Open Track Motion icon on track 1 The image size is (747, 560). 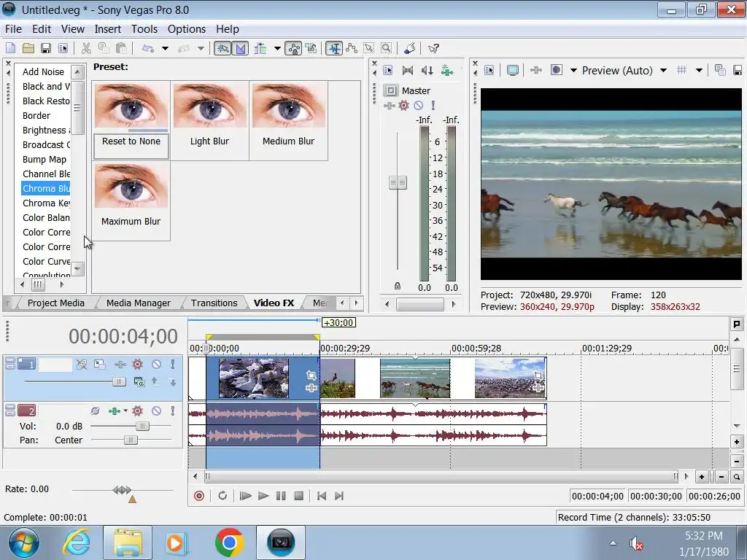(99, 365)
